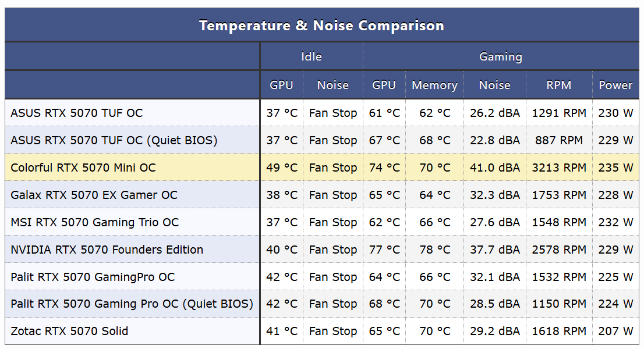The height and width of the screenshot is (349, 644).
Task: Select the 207 W power value
Action: point(615,331)
